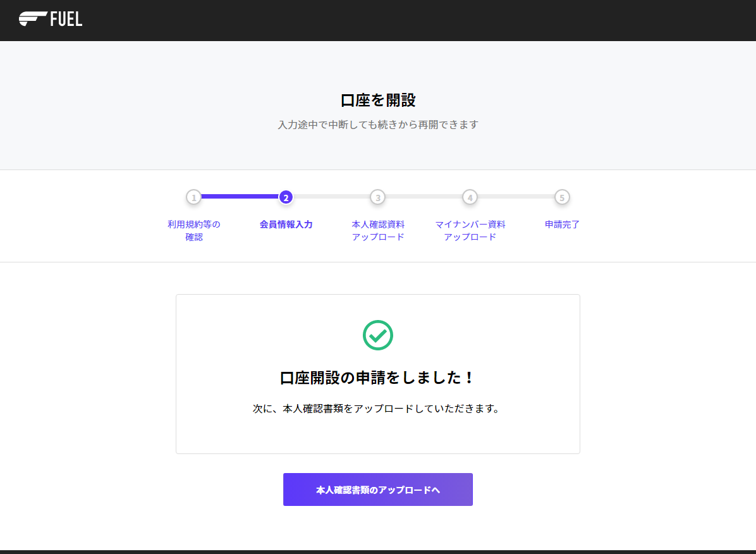Screen dimensions: 756x554
Task: Click the 口座を開設 page heading
Action: [378, 101]
